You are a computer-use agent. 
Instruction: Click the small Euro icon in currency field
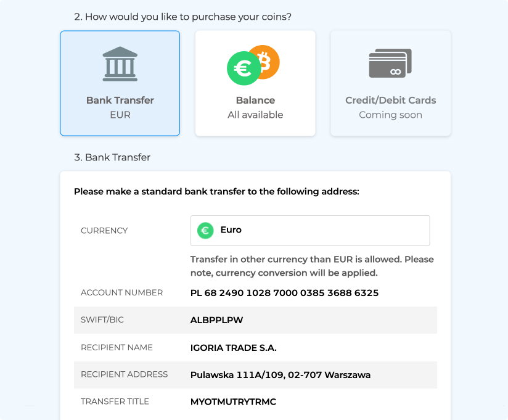[x=205, y=231]
